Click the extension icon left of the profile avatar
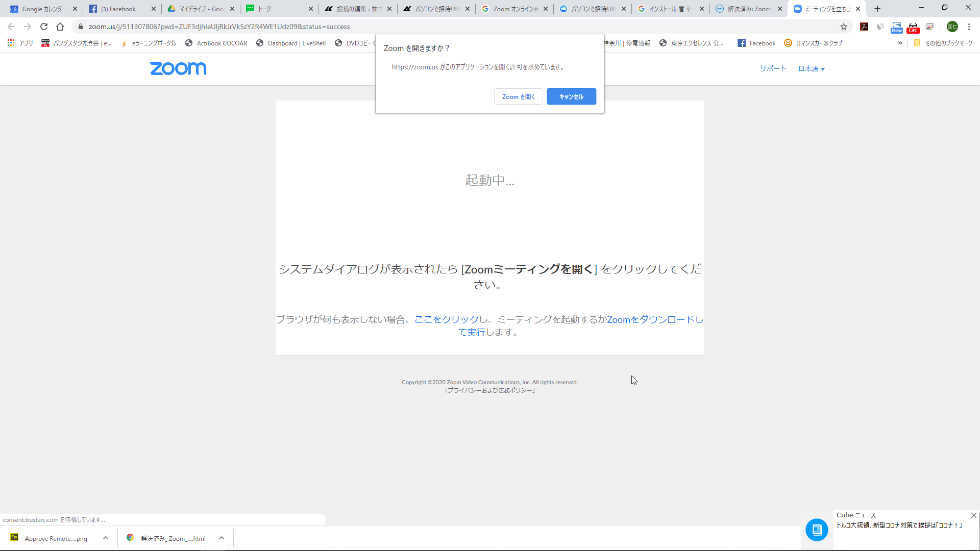Viewport: 980px width, 551px height. pyautogui.click(x=930, y=27)
